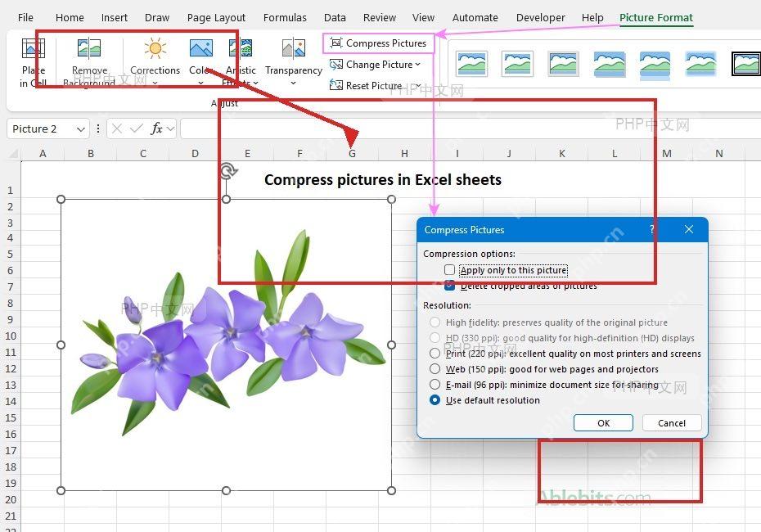This screenshot has height=532, width=761.
Task: Choose E-mail (96 ppi) resolution
Action: [x=435, y=385]
